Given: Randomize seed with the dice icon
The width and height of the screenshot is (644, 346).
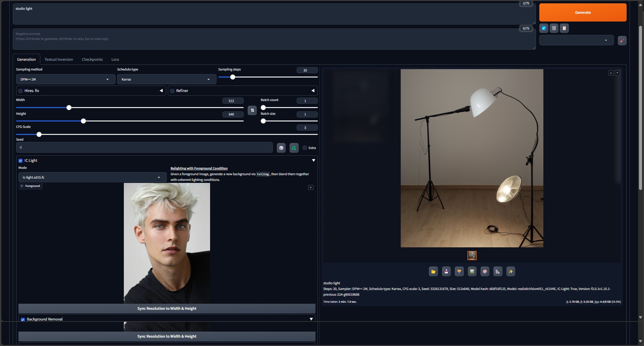Looking at the screenshot, I should (281, 148).
